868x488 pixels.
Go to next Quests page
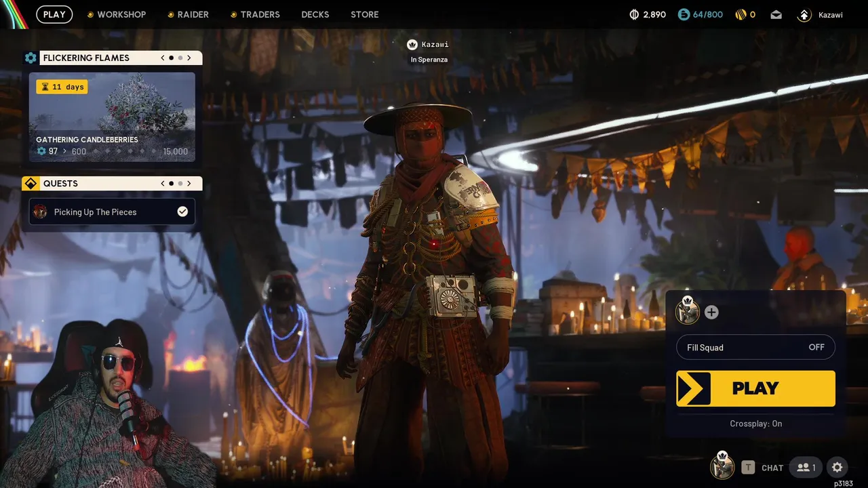[189, 183]
